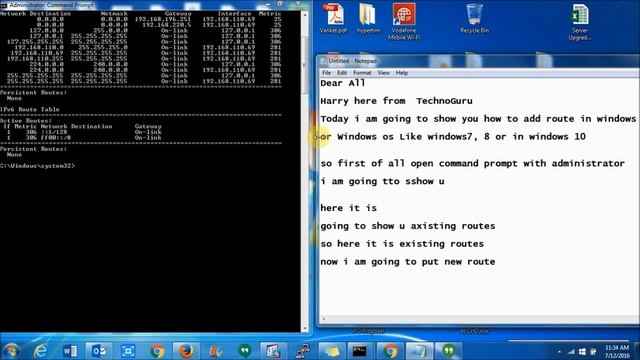The image size is (640, 360).
Task: Click 'Harry here from TechnoGuru' line
Action: click(396, 101)
